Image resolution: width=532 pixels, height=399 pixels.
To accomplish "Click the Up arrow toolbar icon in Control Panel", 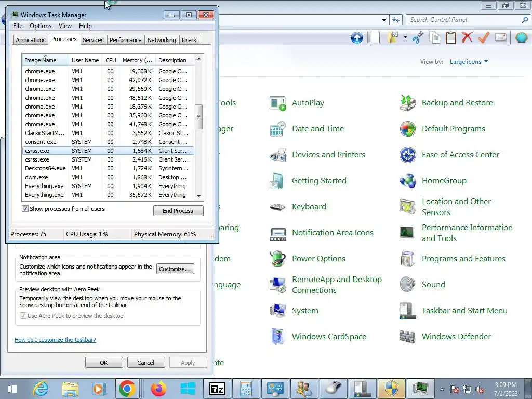I will pyautogui.click(x=356, y=37).
